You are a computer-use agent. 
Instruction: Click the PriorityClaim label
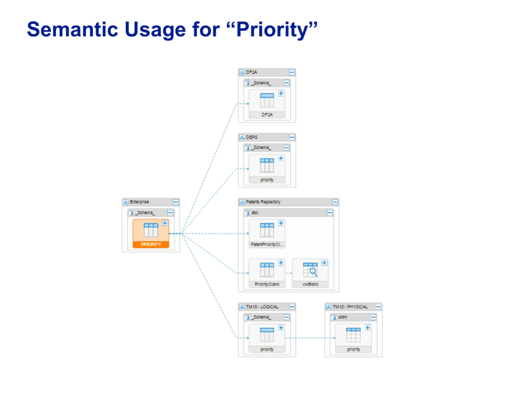(x=267, y=284)
